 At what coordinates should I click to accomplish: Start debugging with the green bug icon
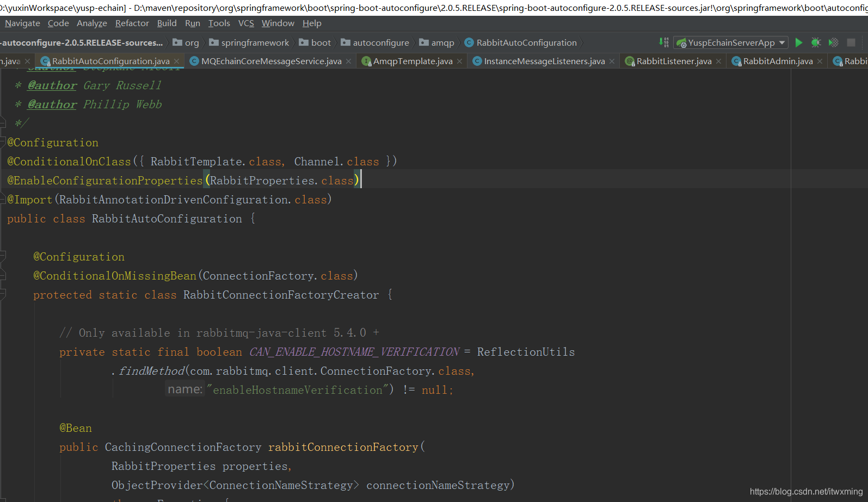coord(816,42)
